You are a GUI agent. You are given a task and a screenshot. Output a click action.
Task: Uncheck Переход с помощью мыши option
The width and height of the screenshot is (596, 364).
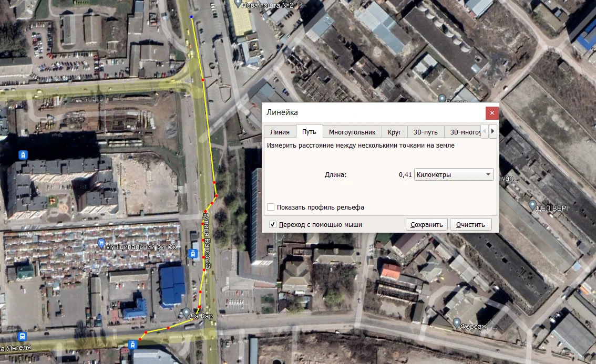click(x=273, y=224)
